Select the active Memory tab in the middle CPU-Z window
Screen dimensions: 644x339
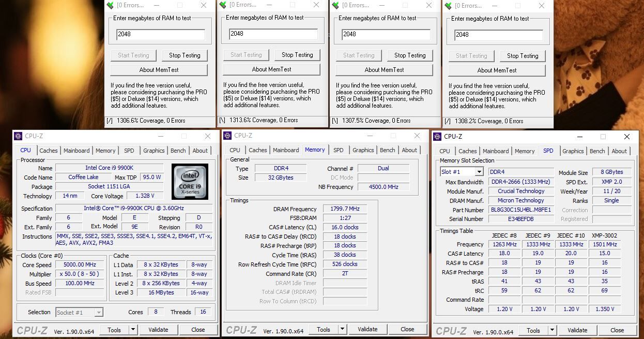[315, 150]
